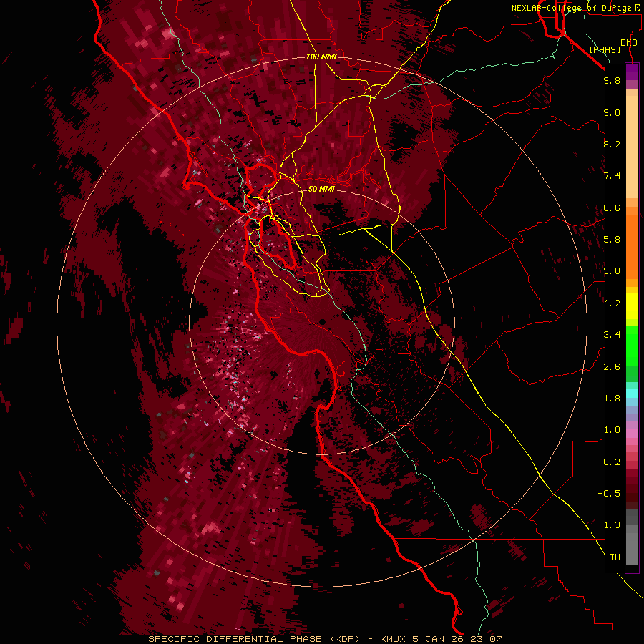Click the 3.4 value on the scale
Image resolution: width=644 pixels, height=644 pixels.
coord(612,335)
